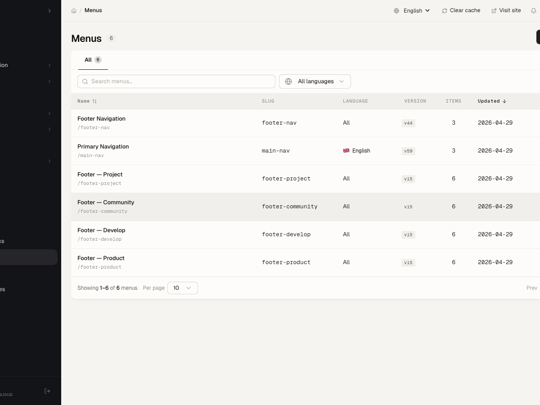Open the All languages filter dropdown
This screenshot has height=405, width=540.
click(x=315, y=82)
